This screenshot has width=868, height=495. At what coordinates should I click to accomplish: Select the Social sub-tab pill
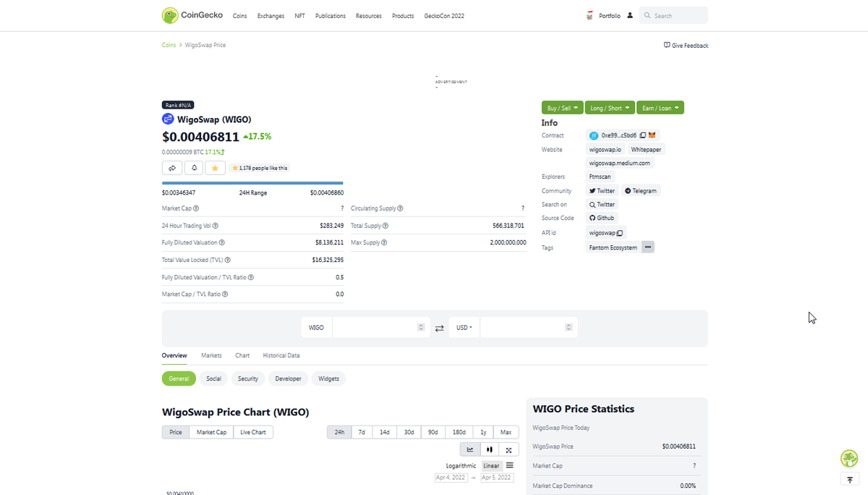tap(213, 378)
